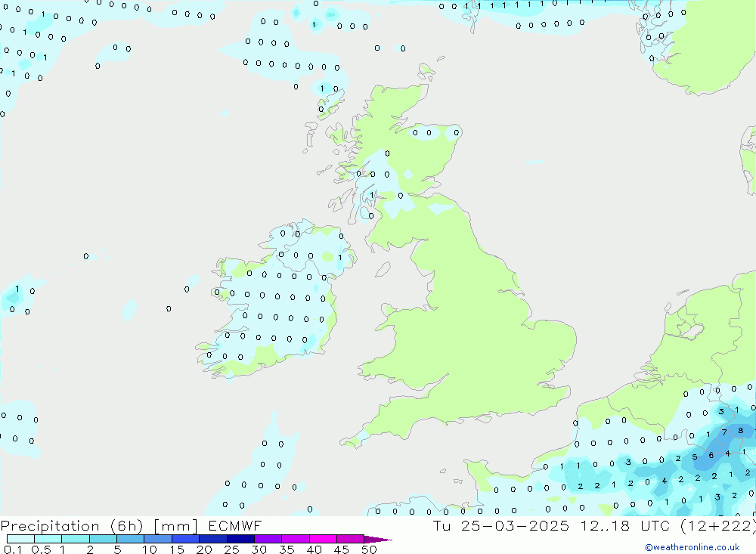Click the '[mm]' unit label
The width and height of the screenshot is (756, 554).
175,525
